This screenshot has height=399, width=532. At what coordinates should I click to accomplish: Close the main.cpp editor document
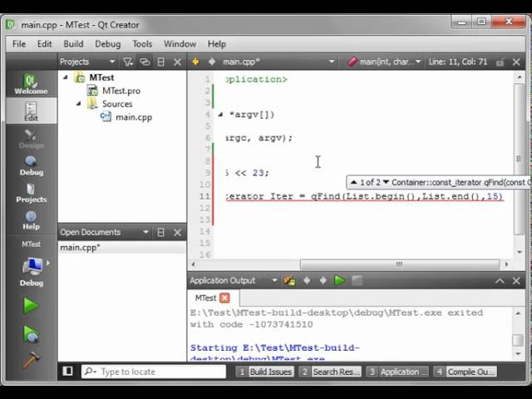(x=516, y=62)
